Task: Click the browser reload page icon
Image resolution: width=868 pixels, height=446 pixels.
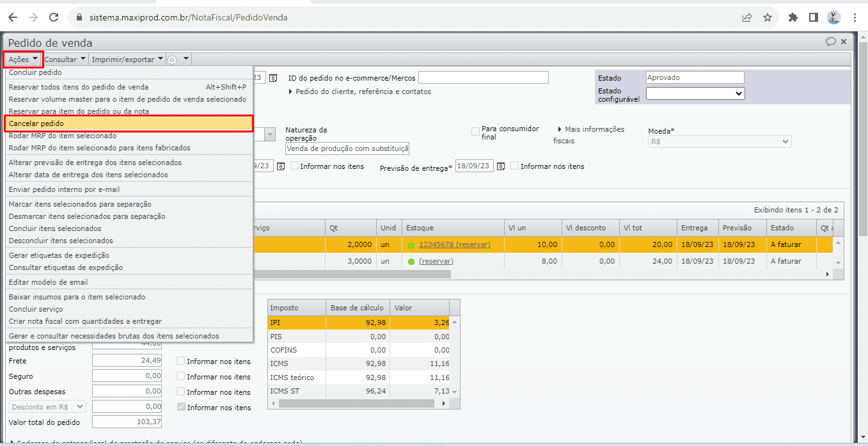Action: 54,17
